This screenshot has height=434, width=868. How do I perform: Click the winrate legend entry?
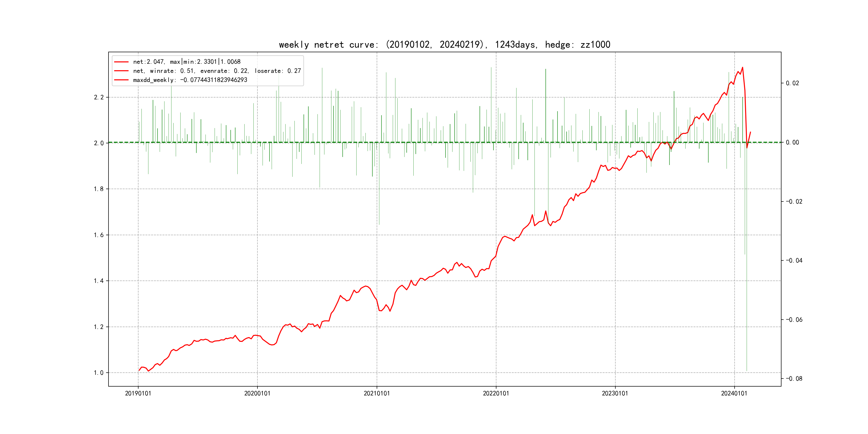(x=217, y=71)
